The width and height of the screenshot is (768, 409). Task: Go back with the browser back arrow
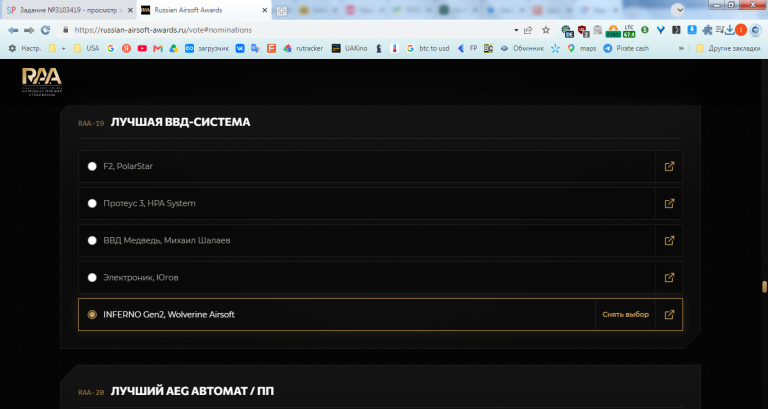click(x=13, y=30)
